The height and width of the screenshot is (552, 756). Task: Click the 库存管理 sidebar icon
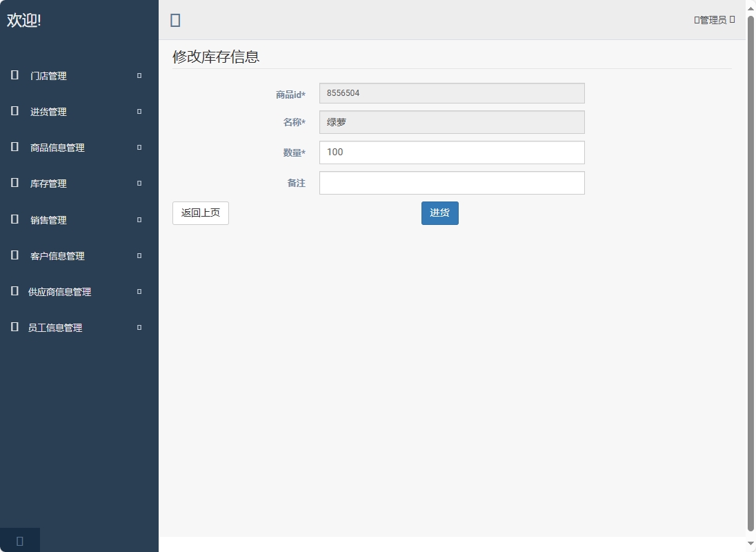pyautogui.click(x=14, y=183)
